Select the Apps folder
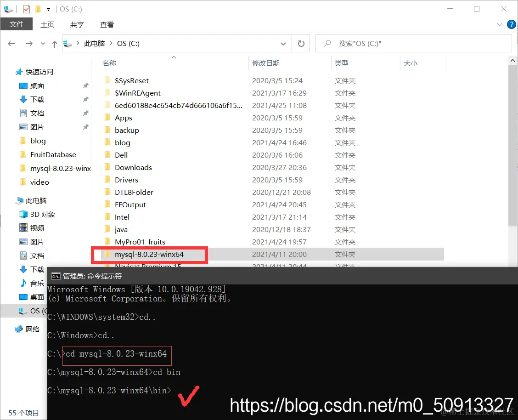The height and width of the screenshot is (420, 518). pyautogui.click(x=123, y=118)
